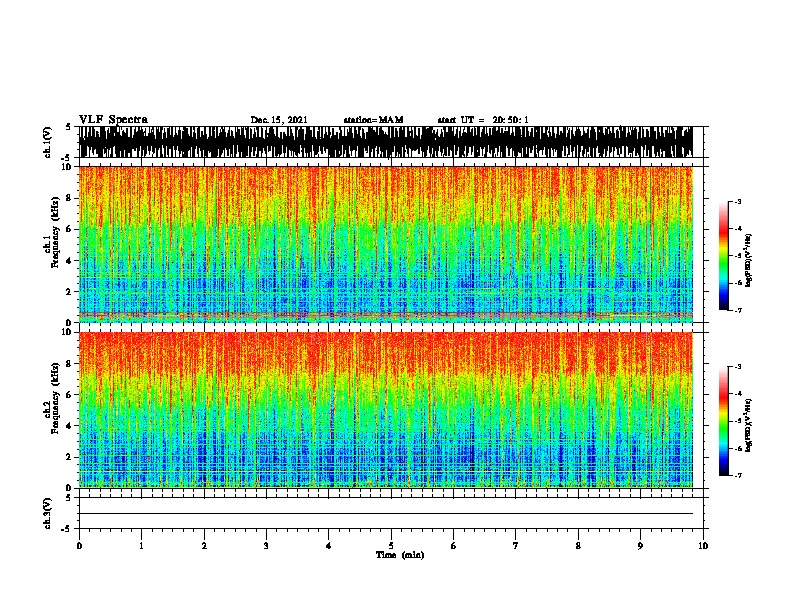Screen dimensions: 792x612
Task: Click the "Time (min)" axis label
Action: (400, 555)
